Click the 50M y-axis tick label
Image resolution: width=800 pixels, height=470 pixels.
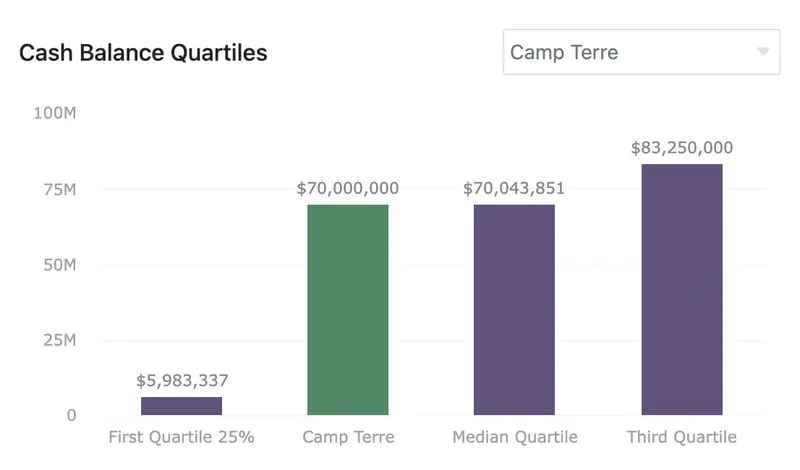tap(58, 265)
